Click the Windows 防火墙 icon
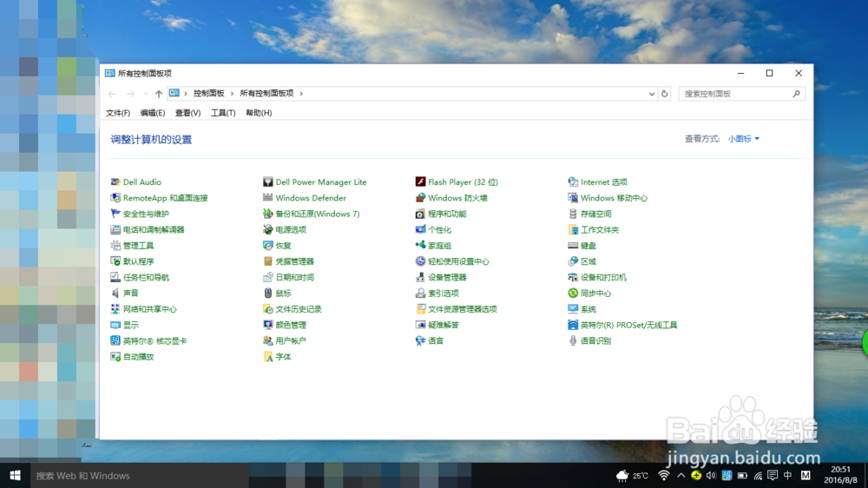 click(x=420, y=198)
